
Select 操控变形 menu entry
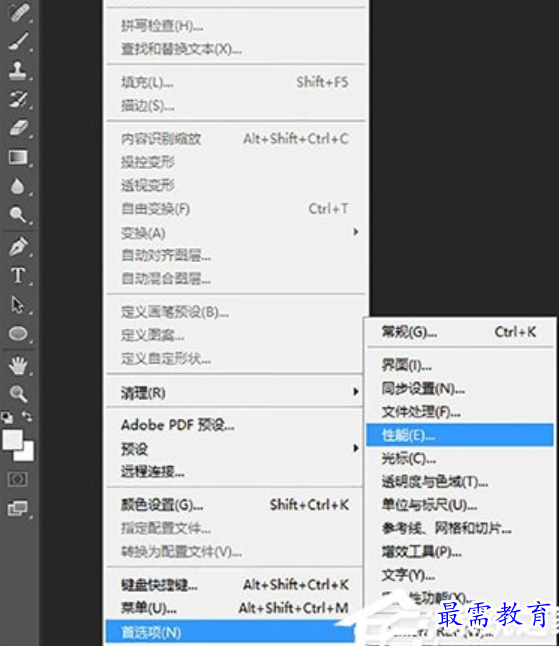[236, 162]
